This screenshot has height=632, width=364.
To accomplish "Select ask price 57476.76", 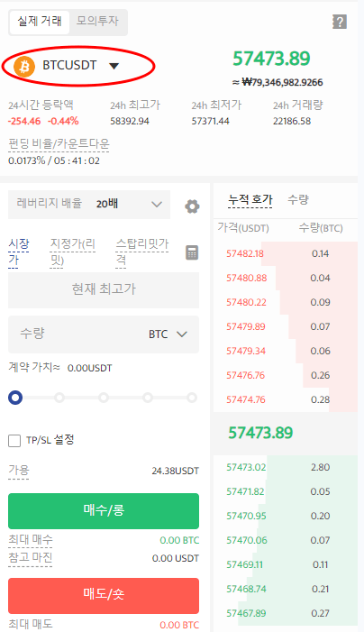I will coord(245,375).
